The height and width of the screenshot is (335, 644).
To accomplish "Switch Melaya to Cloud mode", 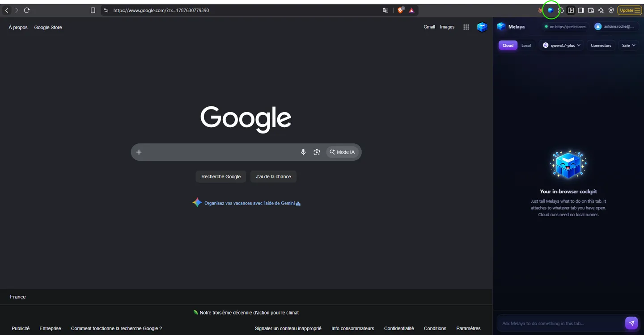I will (508, 45).
